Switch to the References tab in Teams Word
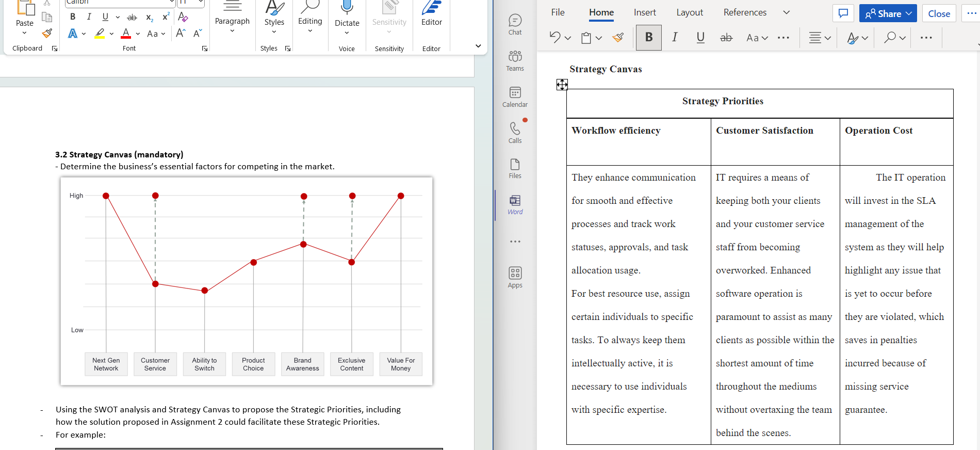 745,12
